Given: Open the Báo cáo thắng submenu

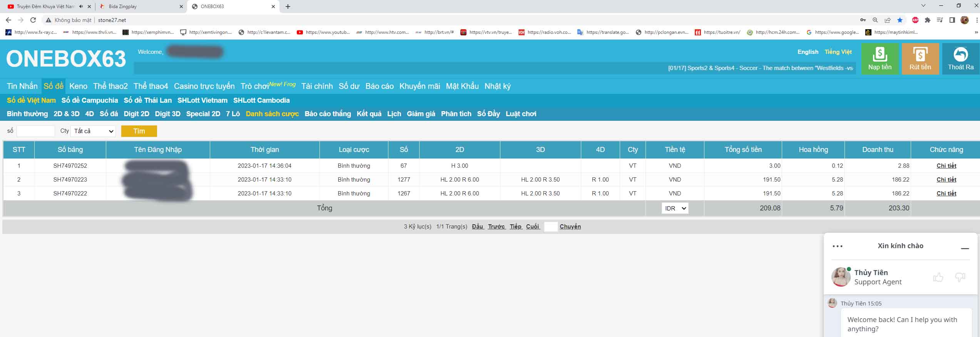Looking at the screenshot, I should click(328, 114).
